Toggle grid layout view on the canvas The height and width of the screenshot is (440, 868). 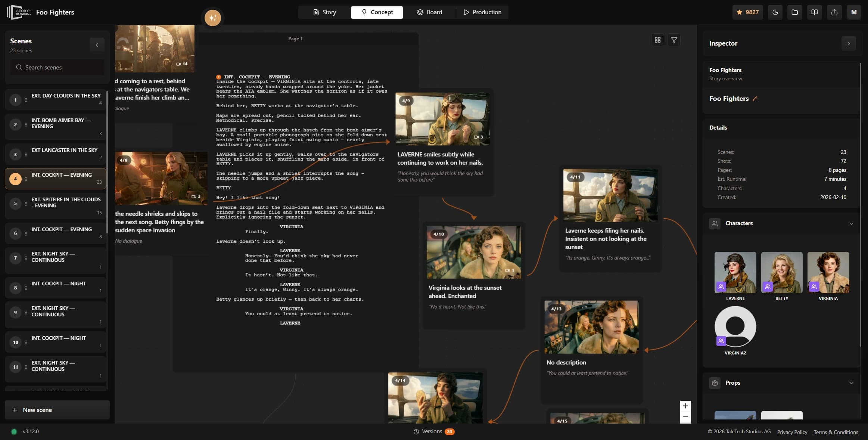coord(658,40)
